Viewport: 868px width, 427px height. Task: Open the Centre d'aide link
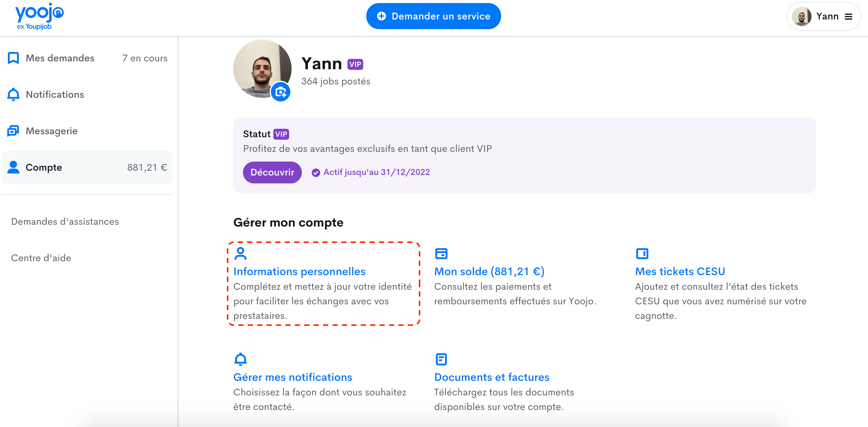point(41,258)
